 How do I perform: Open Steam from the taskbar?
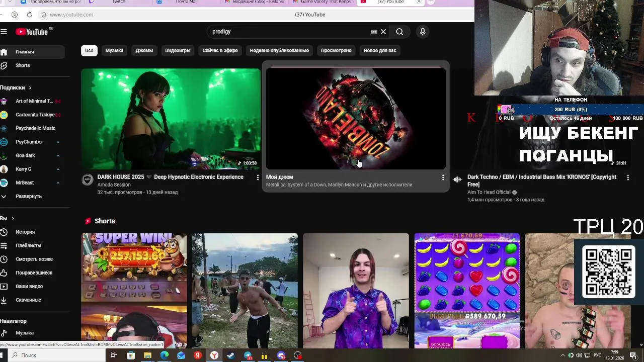pos(231,355)
